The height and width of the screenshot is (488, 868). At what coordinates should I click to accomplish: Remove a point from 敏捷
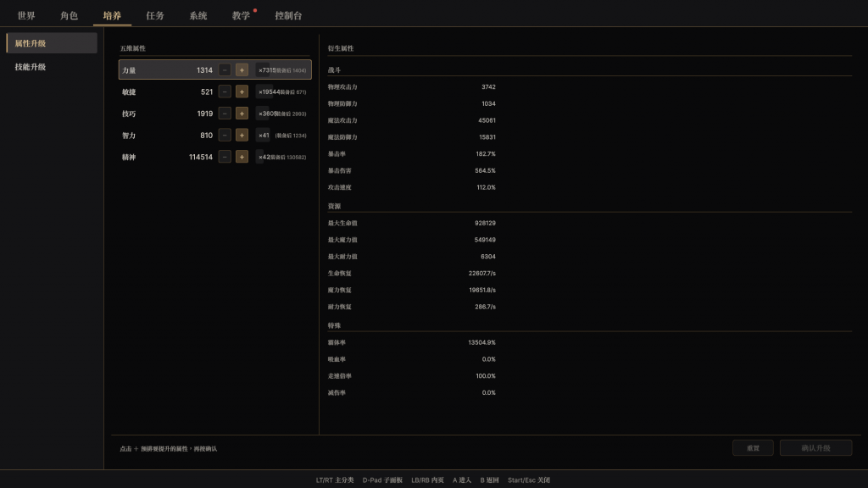click(x=225, y=91)
